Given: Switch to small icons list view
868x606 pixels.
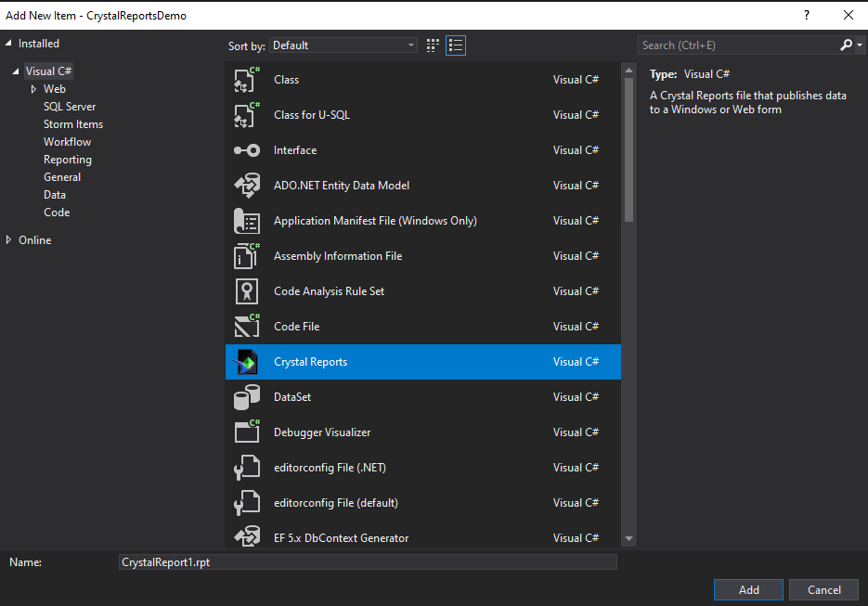Looking at the screenshot, I should click(x=456, y=45).
